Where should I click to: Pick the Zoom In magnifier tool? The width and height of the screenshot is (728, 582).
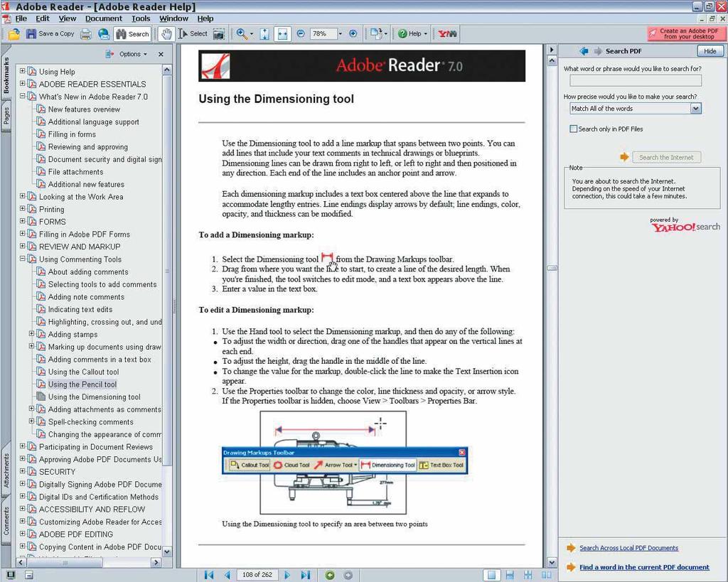coord(242,33)
